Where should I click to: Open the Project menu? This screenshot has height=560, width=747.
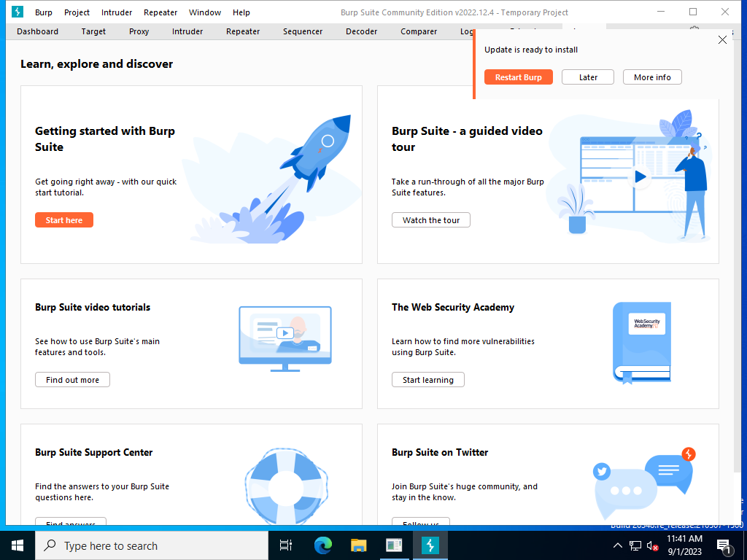pyautogui.click(x=77, y=12)
